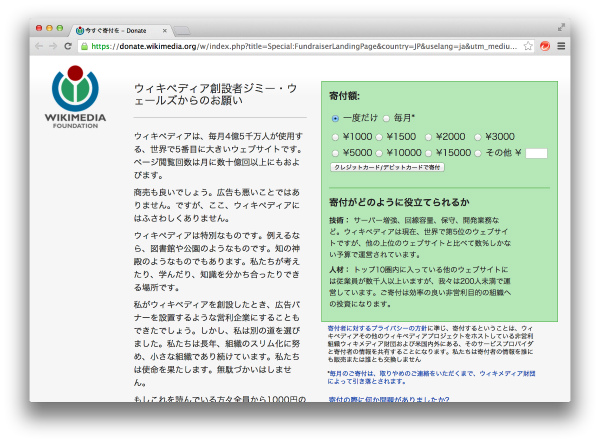The image size is (600, 443).
Task: Choose the ¥1000 donation amount
Action: (335, 137)
